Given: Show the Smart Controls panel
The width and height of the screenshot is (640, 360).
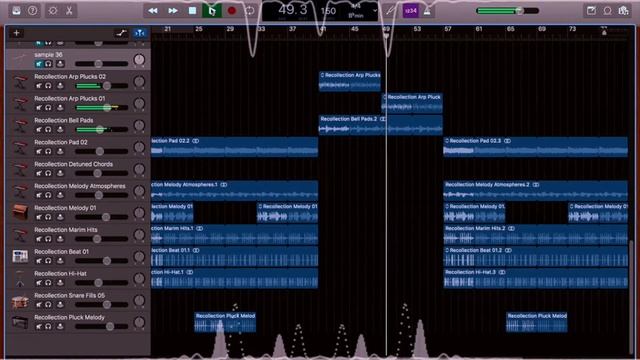Looking at the screenshot, I should [53, 11].
